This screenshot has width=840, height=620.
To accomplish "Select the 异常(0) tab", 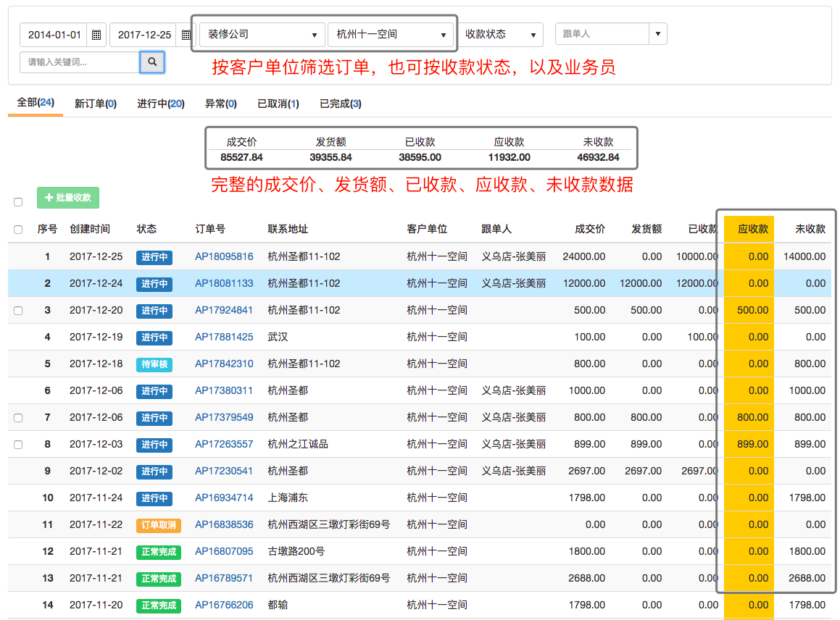I will point(221,104).
